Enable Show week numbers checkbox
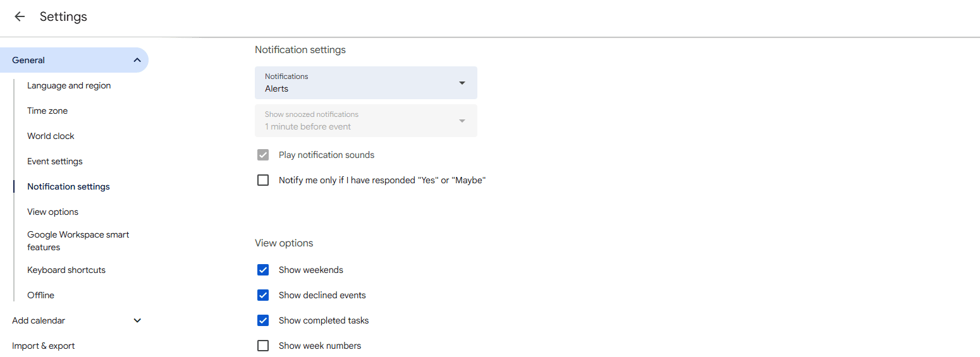 tap(263, 346)
